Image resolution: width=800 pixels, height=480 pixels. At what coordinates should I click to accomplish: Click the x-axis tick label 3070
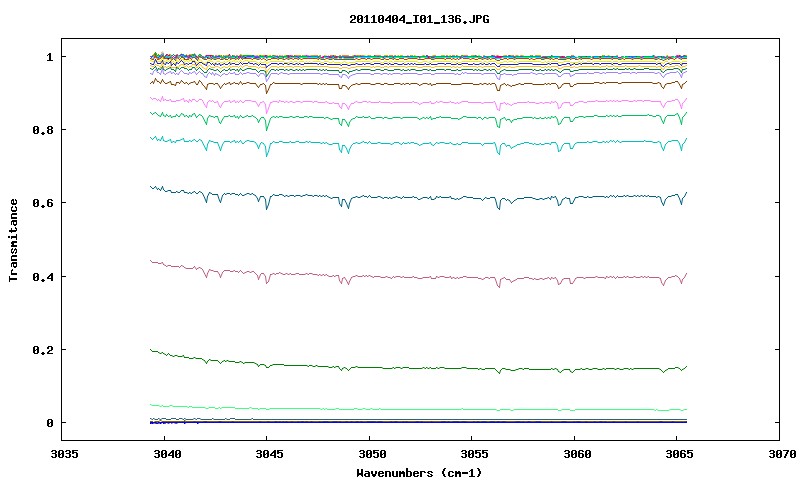782,454
